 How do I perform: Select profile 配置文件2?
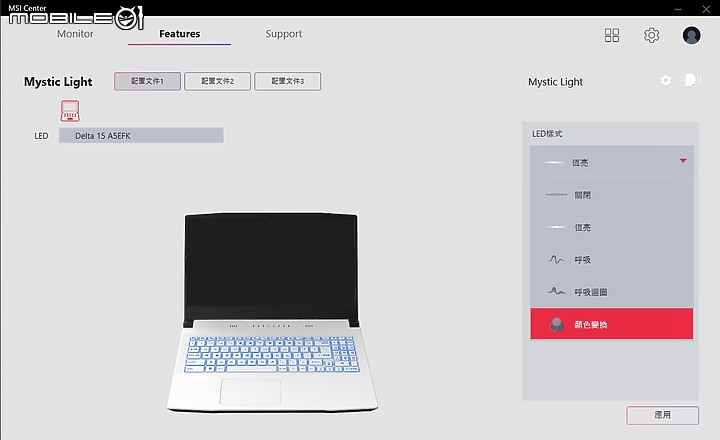(x=218, y=81)
